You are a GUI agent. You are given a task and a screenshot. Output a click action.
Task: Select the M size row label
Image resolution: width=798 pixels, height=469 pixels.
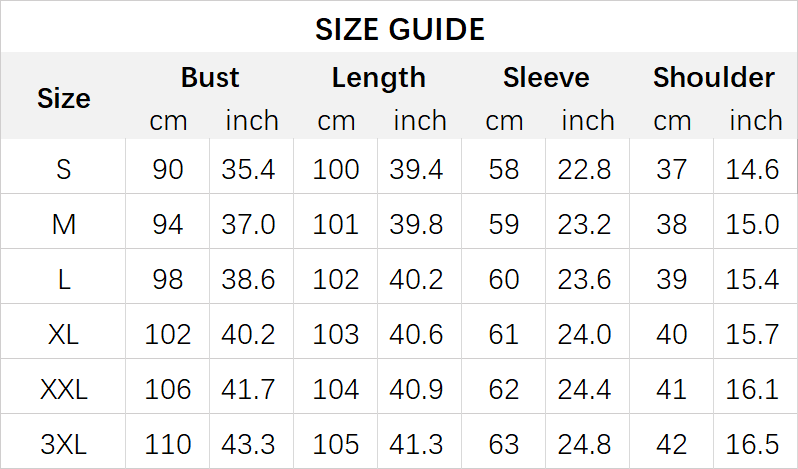pyautogui.click(x=64, y=225)
